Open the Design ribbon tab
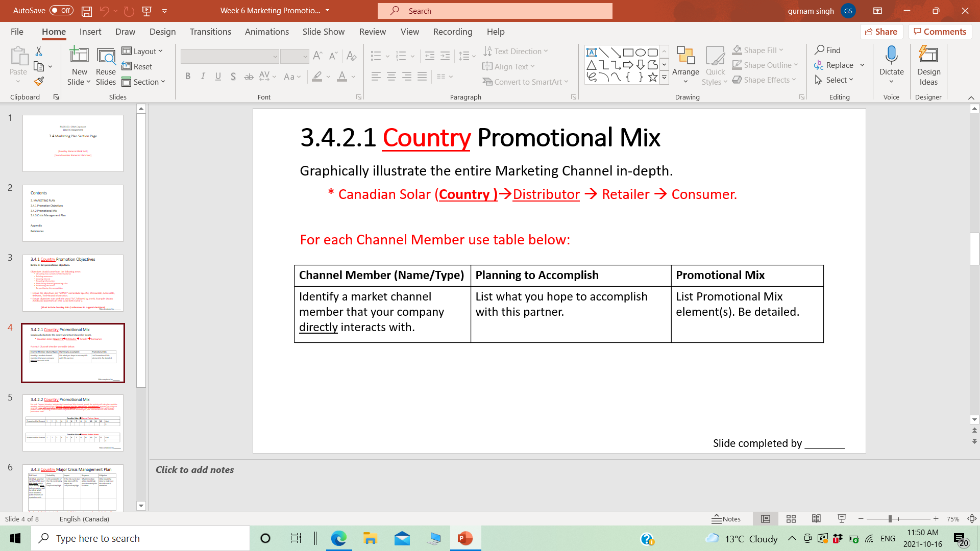 (x=163, y=32)
